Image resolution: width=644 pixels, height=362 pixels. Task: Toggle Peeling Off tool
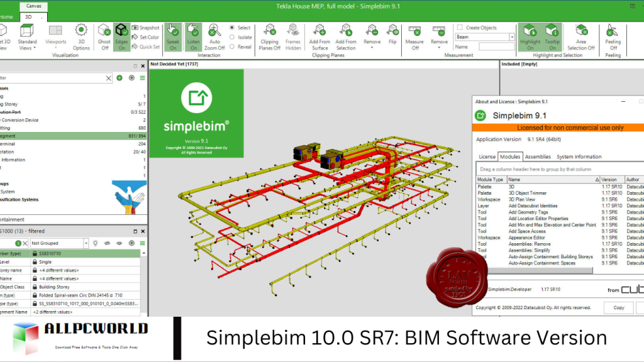(613, 37)
